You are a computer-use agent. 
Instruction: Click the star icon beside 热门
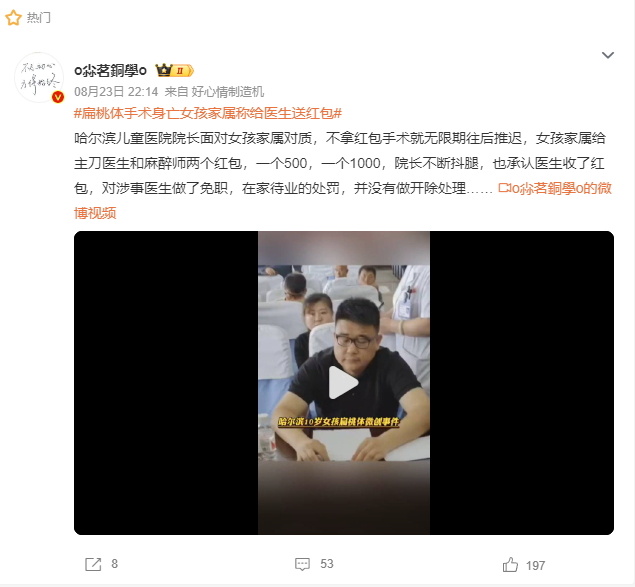[13, 18]
